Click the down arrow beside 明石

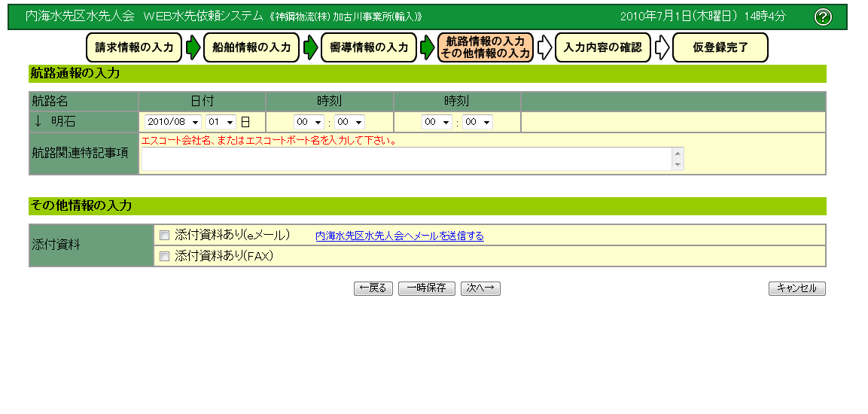point(37,121)
